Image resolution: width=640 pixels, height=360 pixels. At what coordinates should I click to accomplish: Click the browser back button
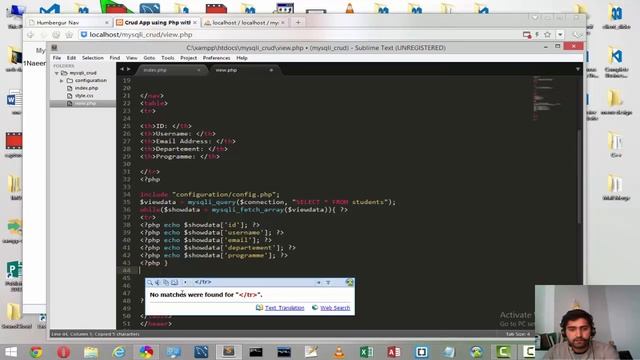click(30, 35)
